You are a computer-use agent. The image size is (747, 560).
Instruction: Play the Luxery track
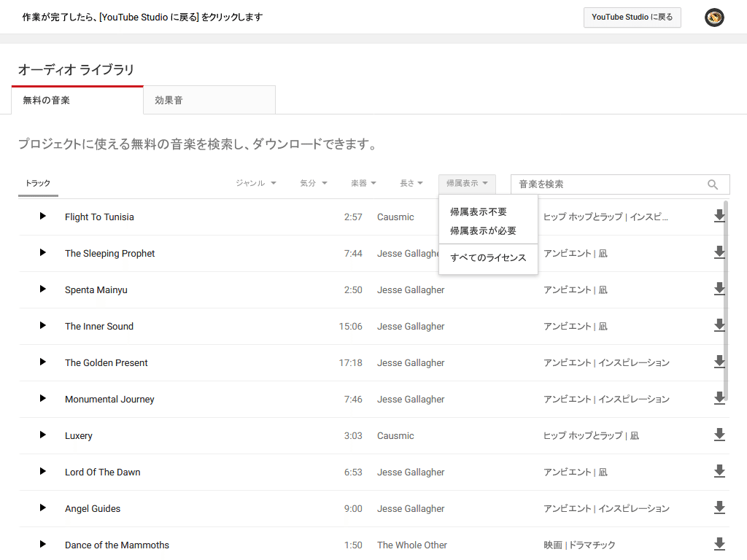click(43, 435)
